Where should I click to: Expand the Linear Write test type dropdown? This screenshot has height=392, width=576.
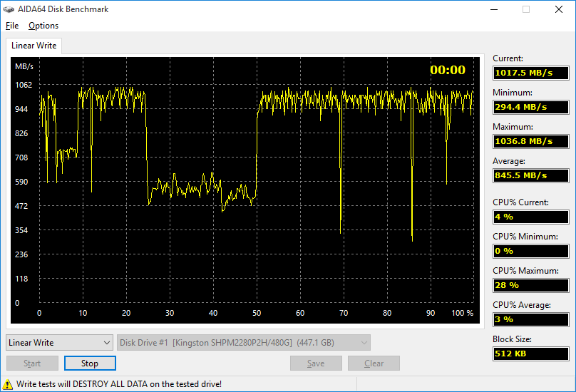click(59, 343)
